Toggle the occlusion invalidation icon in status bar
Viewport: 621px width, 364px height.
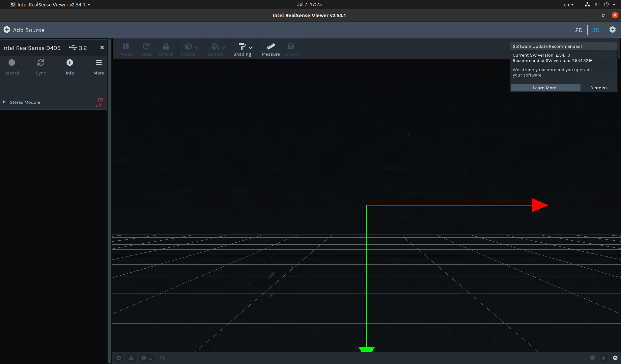coord(593,358)
